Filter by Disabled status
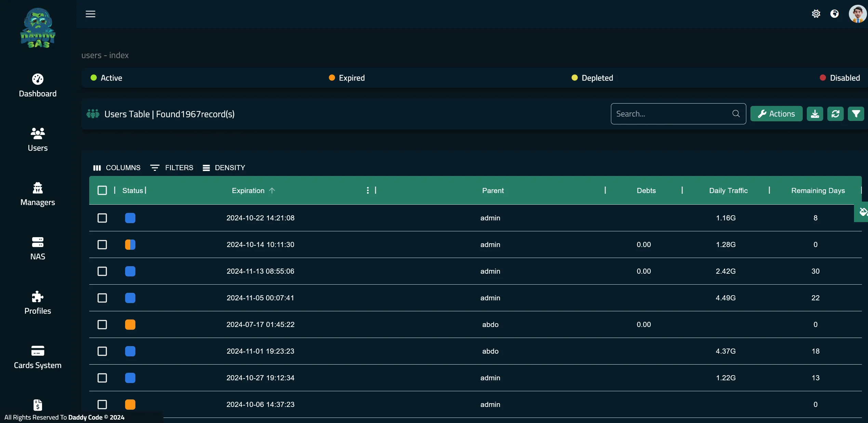Screen dimensions: 868x423 [x=840, y=78]
